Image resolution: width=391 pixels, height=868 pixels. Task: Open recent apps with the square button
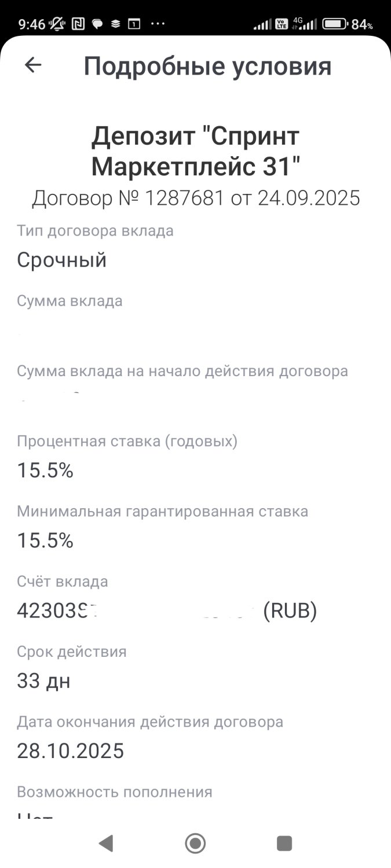coord(284,843)
